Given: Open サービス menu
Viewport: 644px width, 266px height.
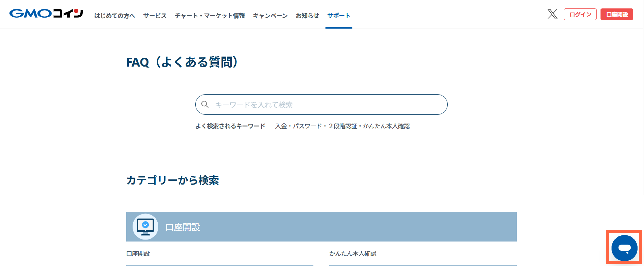Looking at the screenshot, I should click(x=155, y=16).
